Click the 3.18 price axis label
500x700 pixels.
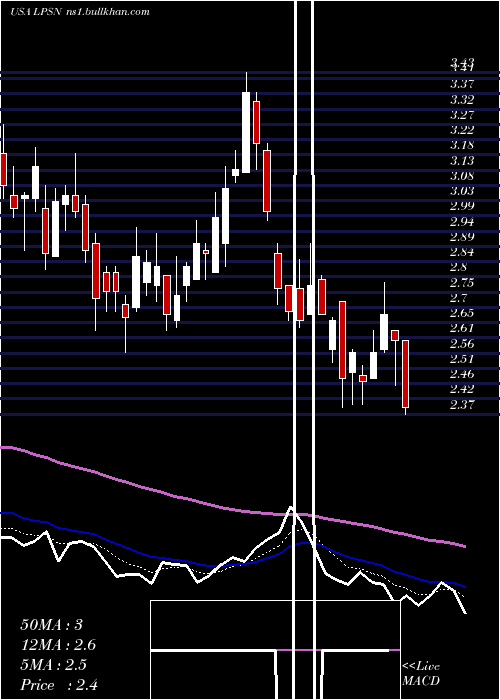pos(462,145)
